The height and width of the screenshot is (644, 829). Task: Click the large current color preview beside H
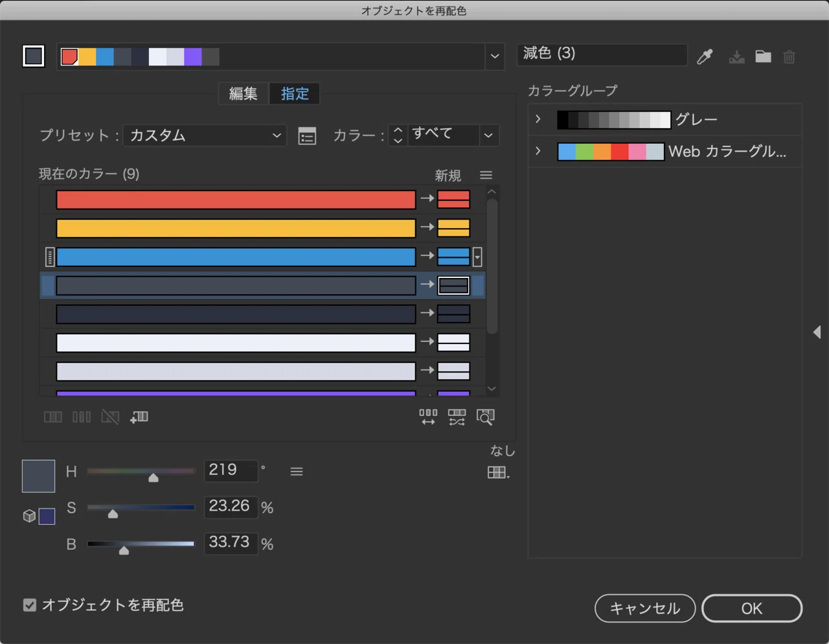(x=38, y=476)
